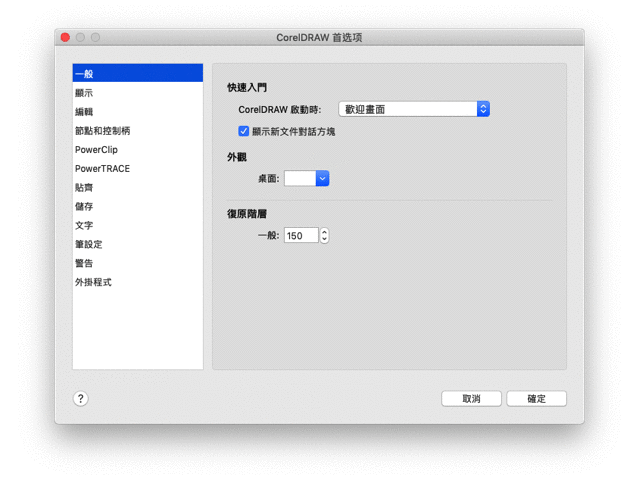Image resolution: width=640 pixels, height=480 pixels.
Task: Select 節點和控制柄 in the category list
Action: click(138, 131)
